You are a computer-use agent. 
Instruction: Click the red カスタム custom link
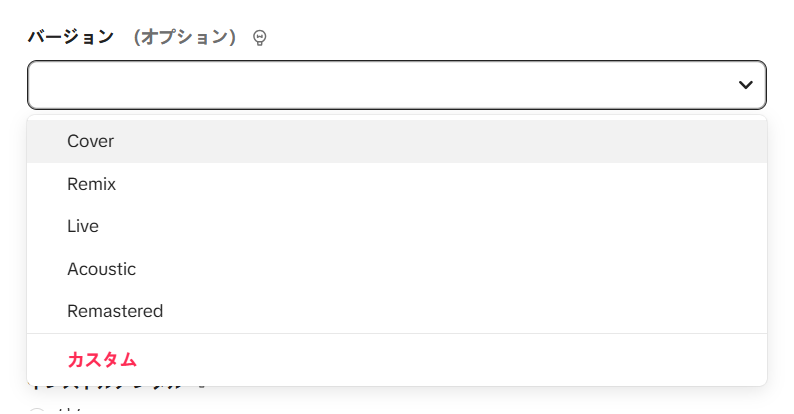tap(102, 359)
